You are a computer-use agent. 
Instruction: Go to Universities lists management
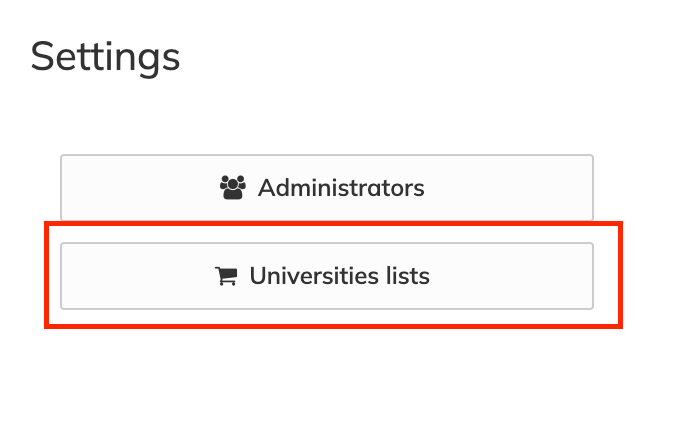pyautogui.click(x=327, y=276)
